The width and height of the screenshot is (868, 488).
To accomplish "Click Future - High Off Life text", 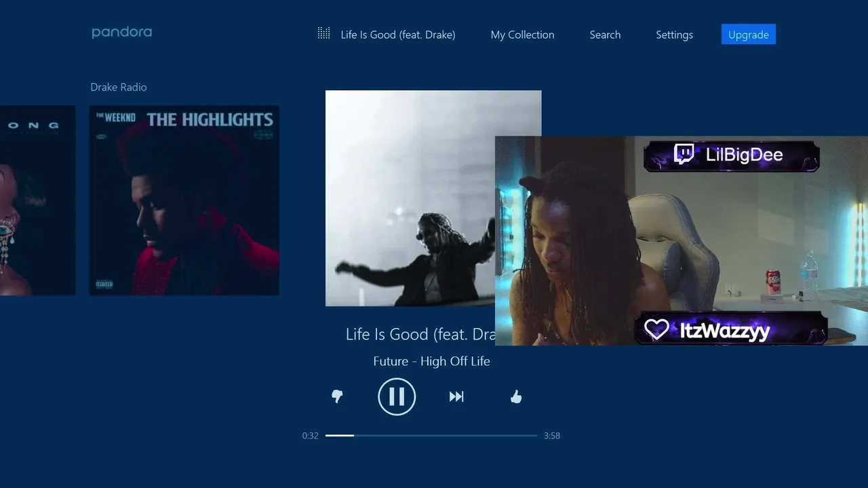I will 431,361.
